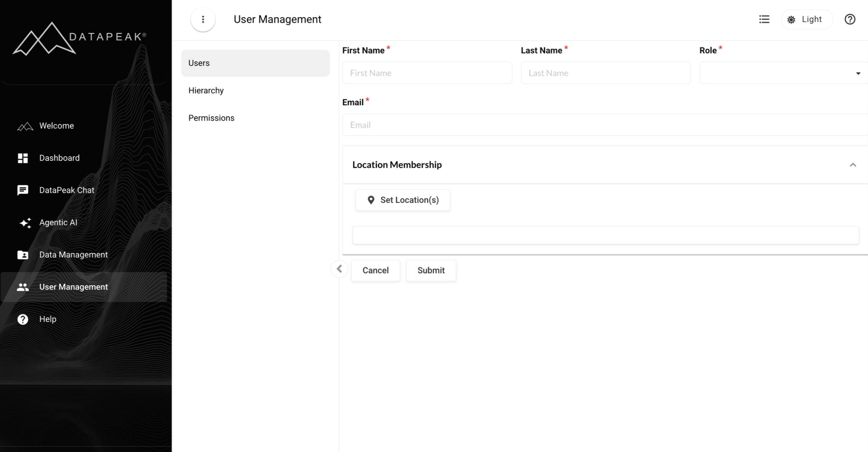Toggle the Light theme button
868x452 pixels.
(x=807, y=19)
